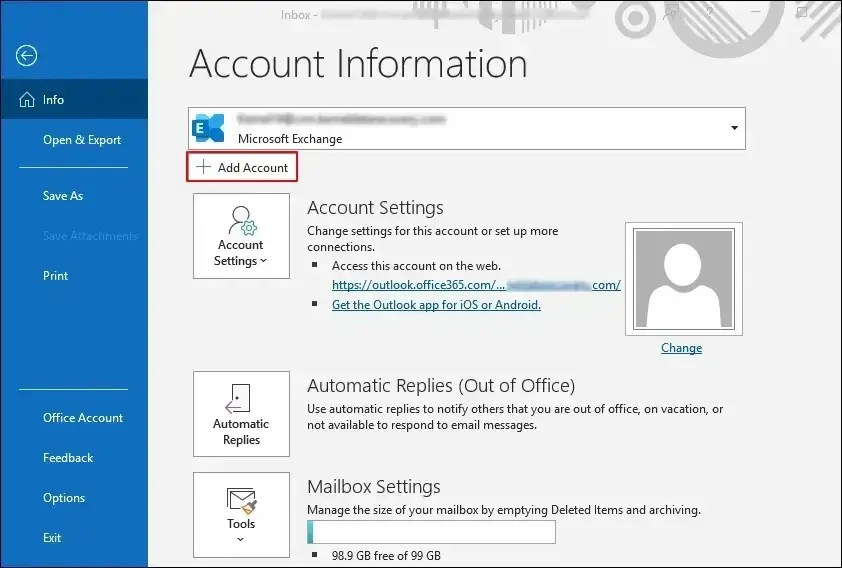Click the 'Access this account on the web' text
This screenshot has width=842, height=568.
pyautogui.click(x=416, y=266)
